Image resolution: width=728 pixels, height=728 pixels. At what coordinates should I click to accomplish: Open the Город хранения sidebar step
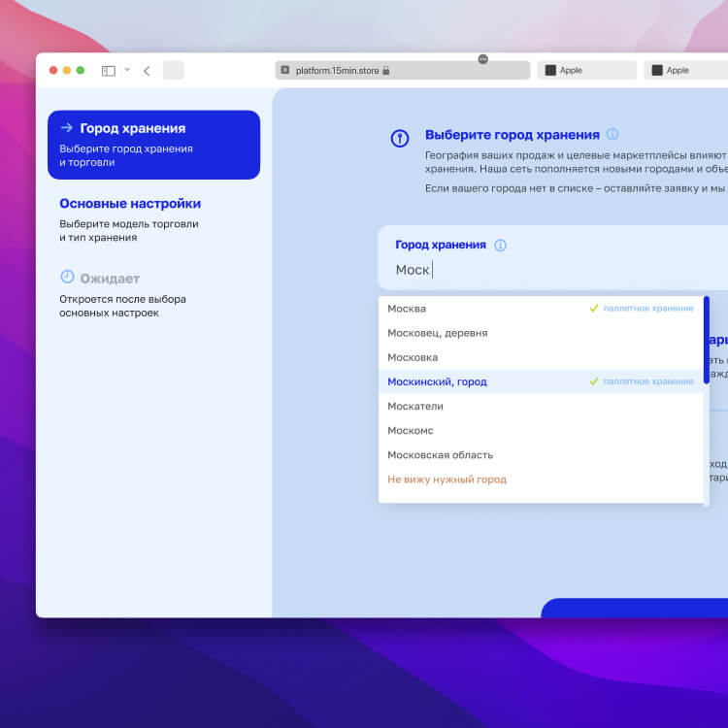click(153, 145)
